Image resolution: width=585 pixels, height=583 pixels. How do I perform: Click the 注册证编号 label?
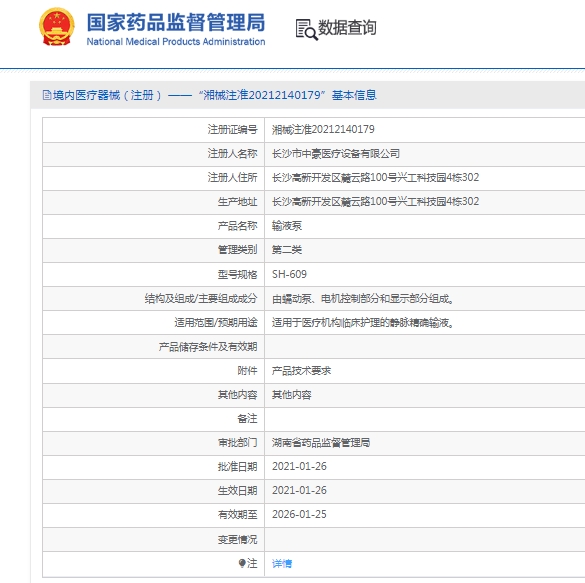click(x=232, y=129)
